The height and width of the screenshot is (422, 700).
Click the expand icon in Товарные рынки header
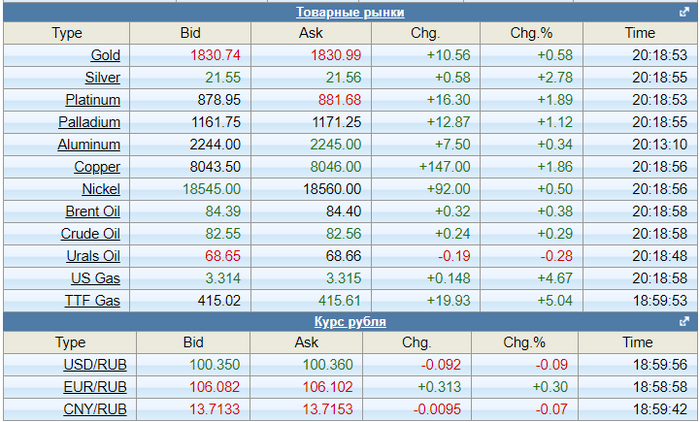pyautogui.click(x=684, y=13)
